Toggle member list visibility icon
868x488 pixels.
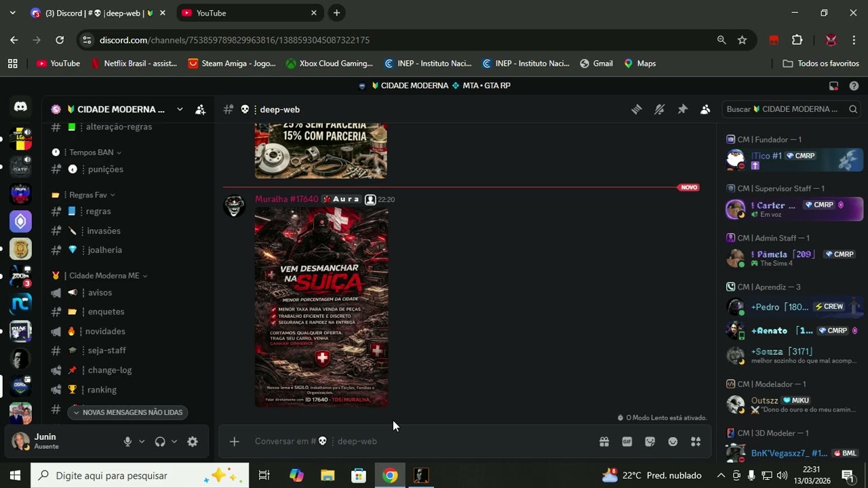(705, 109)
